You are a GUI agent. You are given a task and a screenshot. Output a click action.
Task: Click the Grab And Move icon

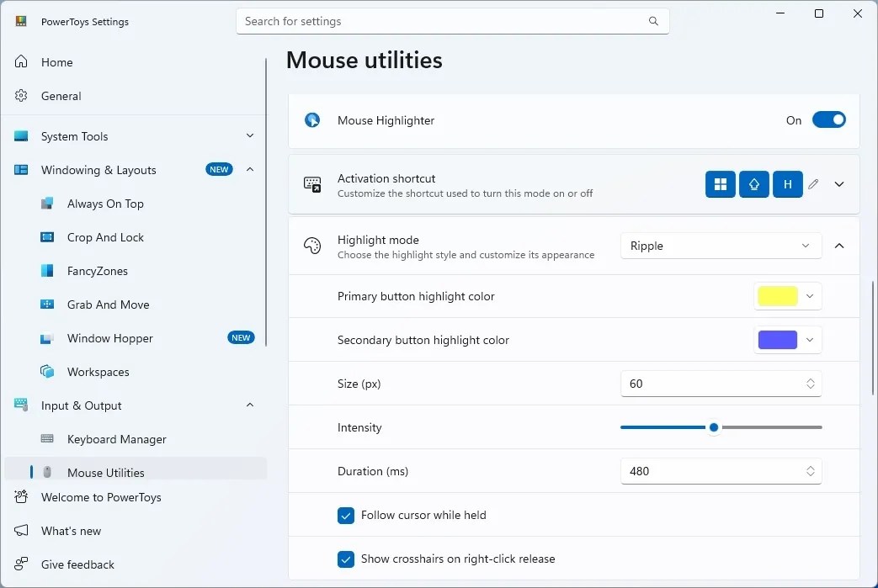click(47, 305)
